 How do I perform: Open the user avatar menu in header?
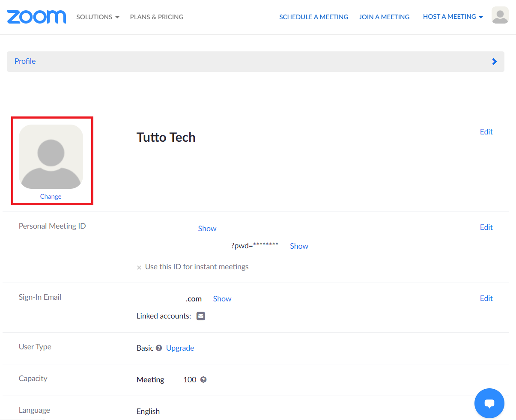500,15
